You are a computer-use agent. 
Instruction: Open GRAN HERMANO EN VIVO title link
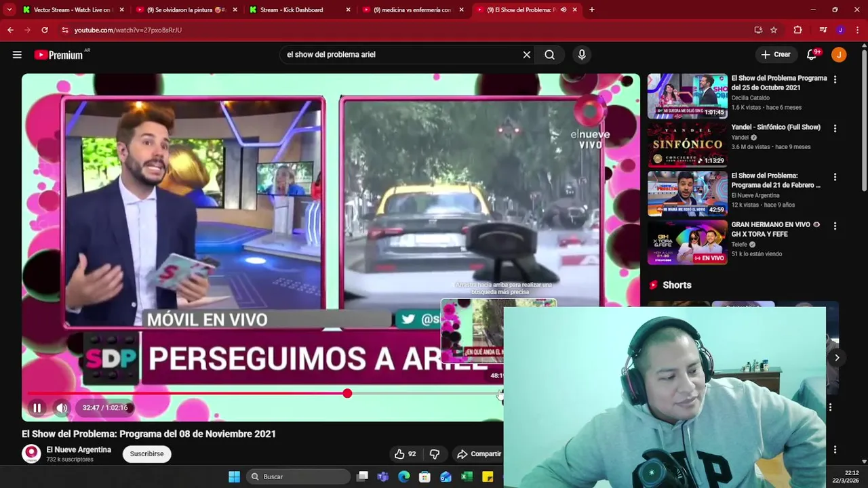(776, 229)
